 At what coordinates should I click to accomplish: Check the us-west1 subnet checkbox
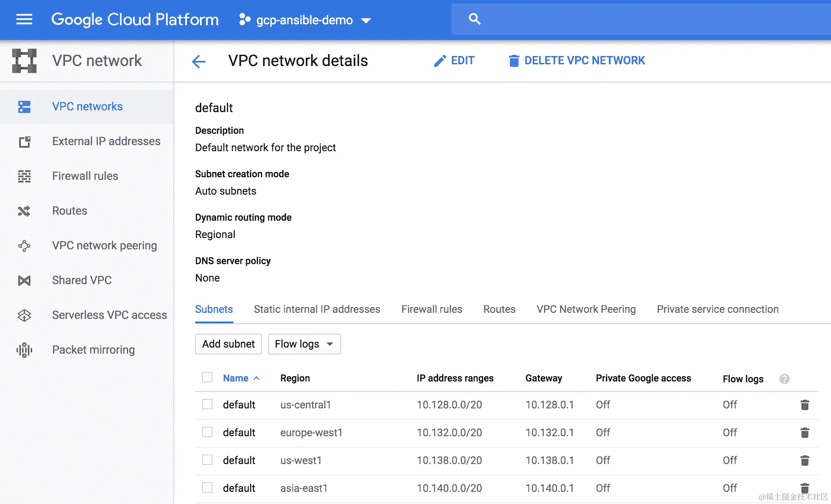tap(207, 460)
